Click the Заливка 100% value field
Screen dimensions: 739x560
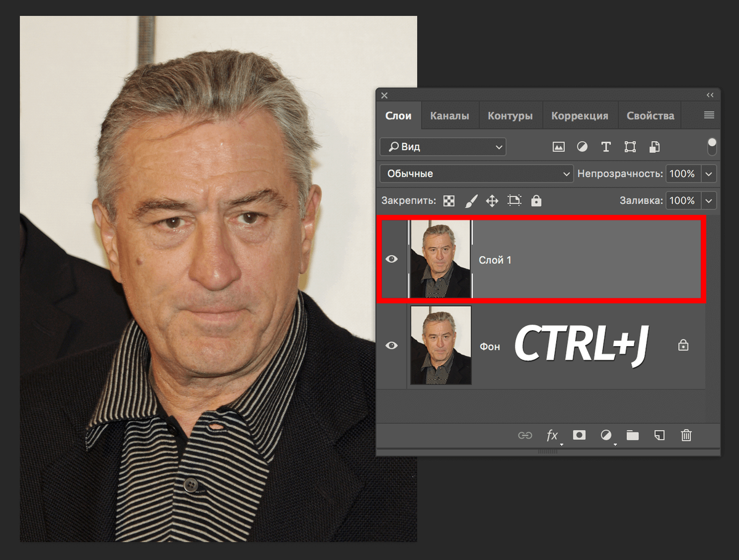point(683,201)
